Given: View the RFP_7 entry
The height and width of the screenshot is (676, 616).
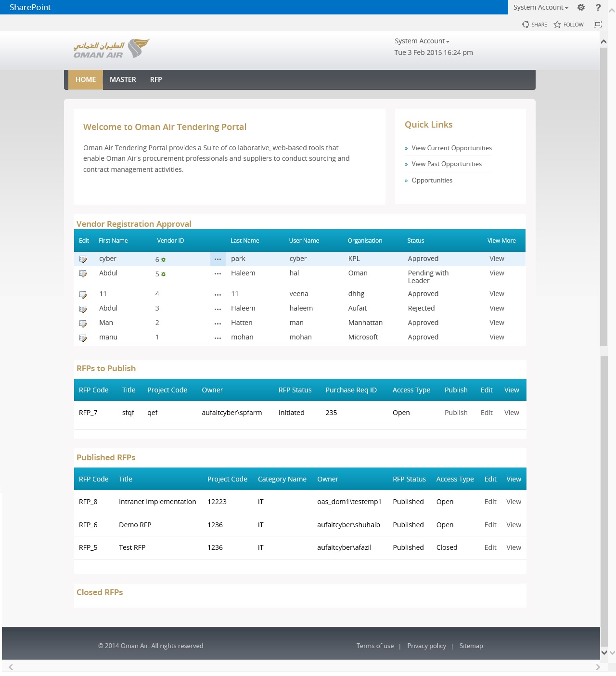Looking at the screenshot, I should tap(512, 413).
